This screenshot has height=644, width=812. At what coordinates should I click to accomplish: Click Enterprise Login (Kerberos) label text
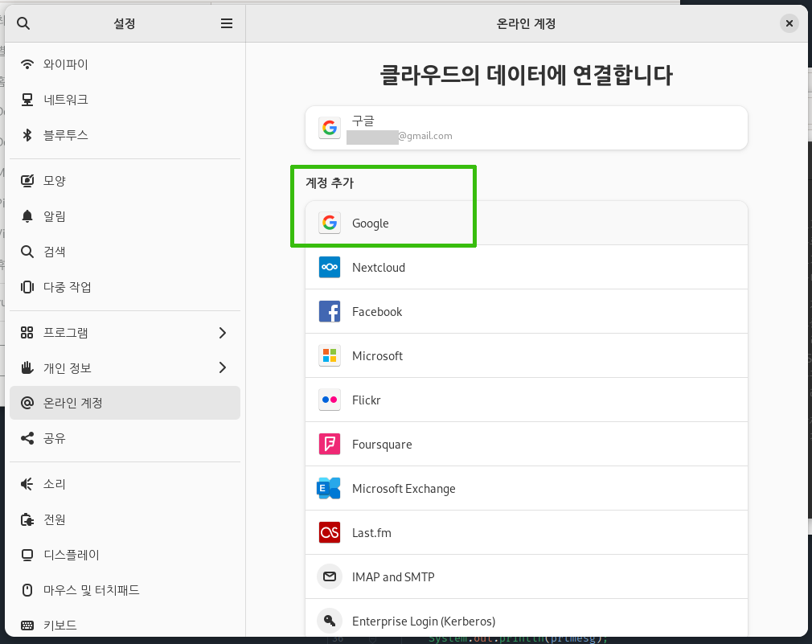click(424, 621)
